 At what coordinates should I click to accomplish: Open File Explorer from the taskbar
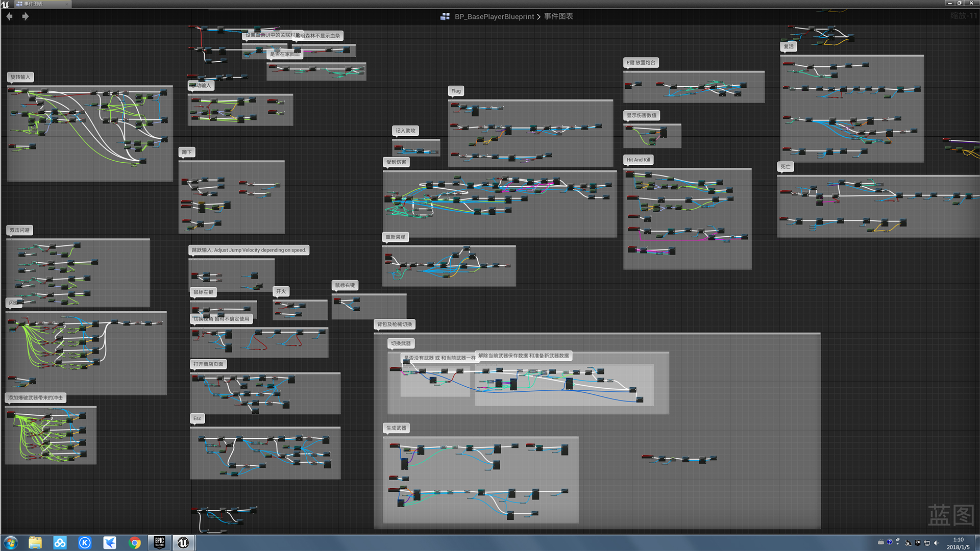point(35,542)
